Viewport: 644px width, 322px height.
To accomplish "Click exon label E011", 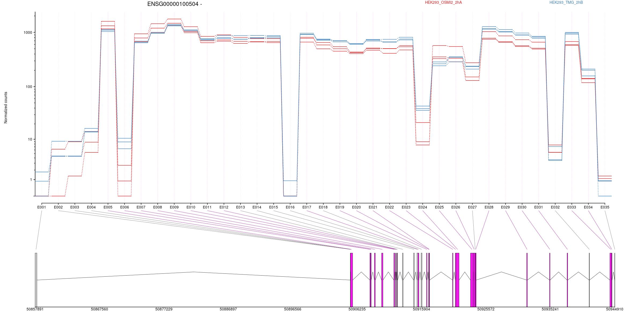I will point(207,207).
